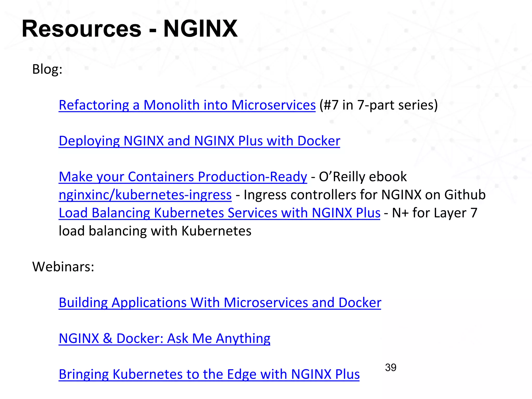Viewport: 532px width, 399px height.
Task: Click the O'Reilly ebook description text
Action: coord(362,177)
